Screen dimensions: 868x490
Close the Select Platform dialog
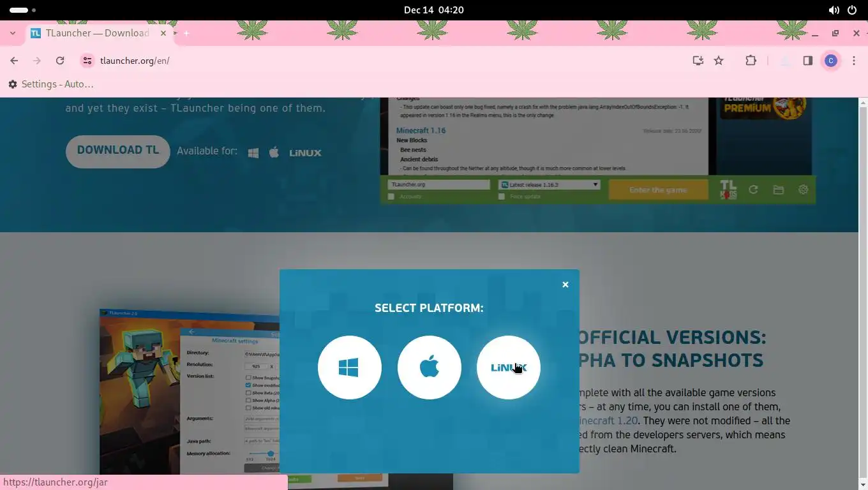565,285
